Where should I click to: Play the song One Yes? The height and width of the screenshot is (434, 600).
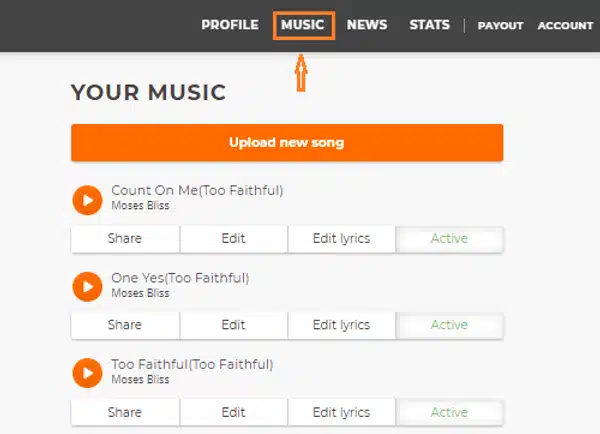coord(88,286)
